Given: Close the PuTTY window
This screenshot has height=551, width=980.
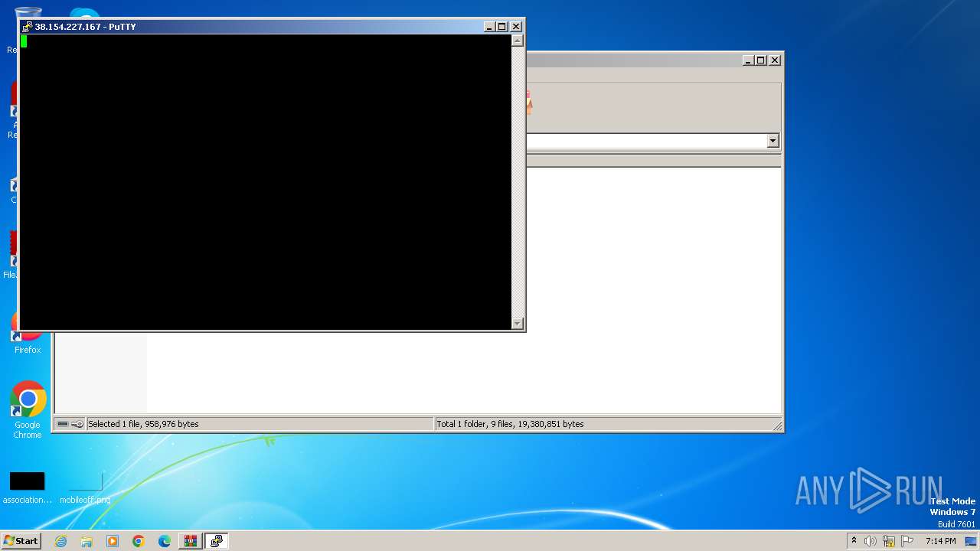Looking at the screenshot, I should (516, 27).
